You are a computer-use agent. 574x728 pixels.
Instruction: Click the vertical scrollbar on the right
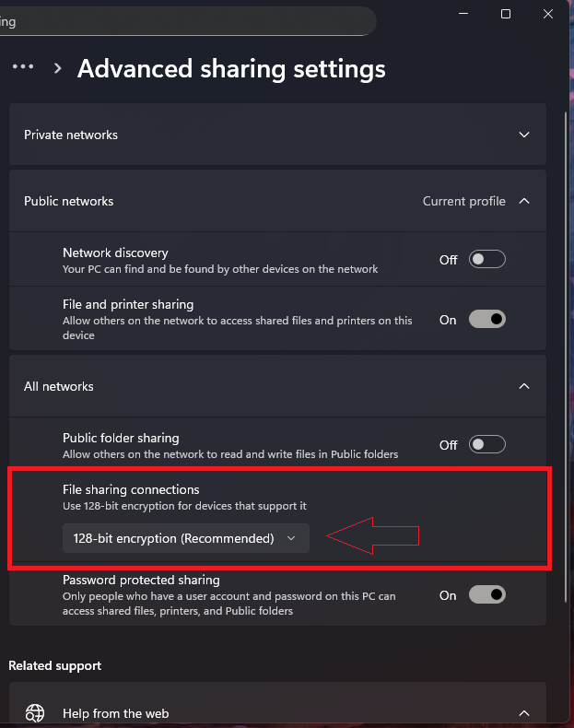[x=564, y=276]
